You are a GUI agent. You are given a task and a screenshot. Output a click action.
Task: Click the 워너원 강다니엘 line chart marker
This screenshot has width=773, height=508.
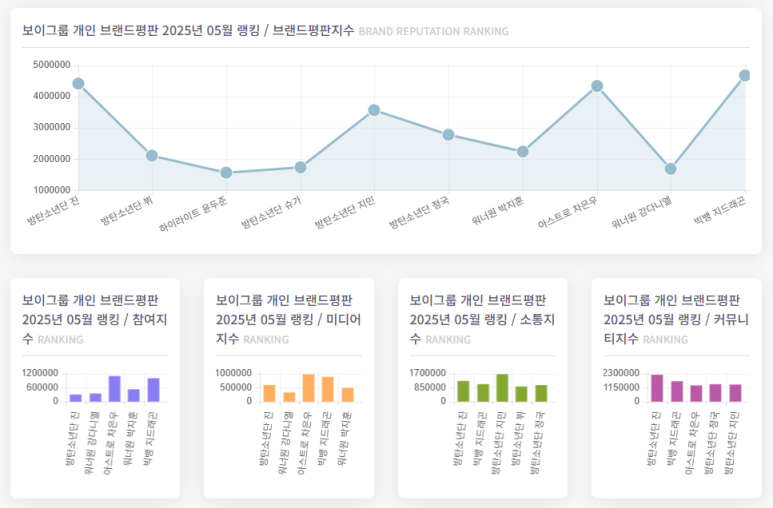[671, 169]
